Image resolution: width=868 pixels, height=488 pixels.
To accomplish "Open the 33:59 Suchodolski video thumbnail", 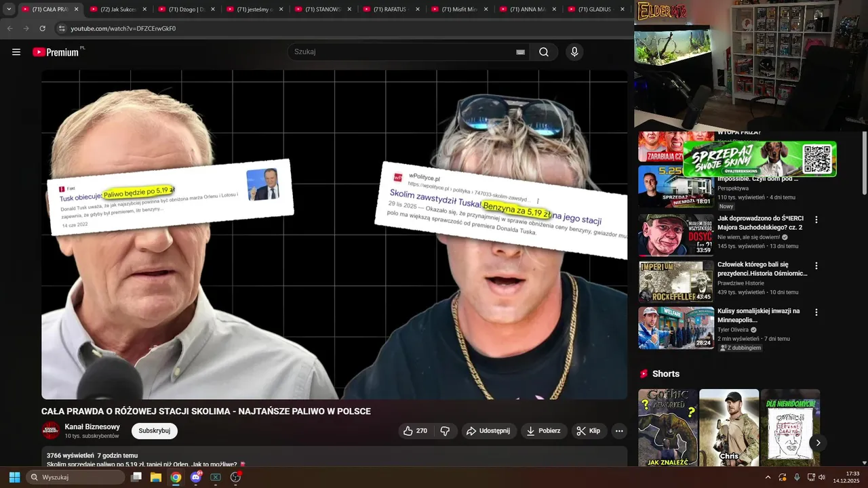I will point(676,235).
